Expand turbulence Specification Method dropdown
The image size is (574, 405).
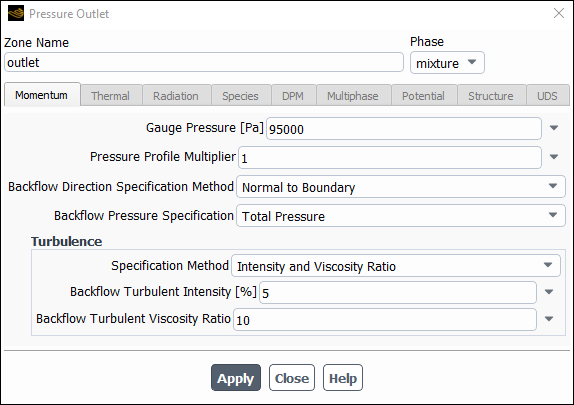396,266
